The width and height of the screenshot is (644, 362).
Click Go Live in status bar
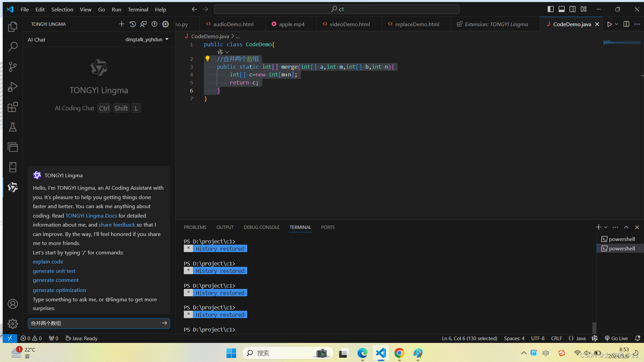pos(616,339)
